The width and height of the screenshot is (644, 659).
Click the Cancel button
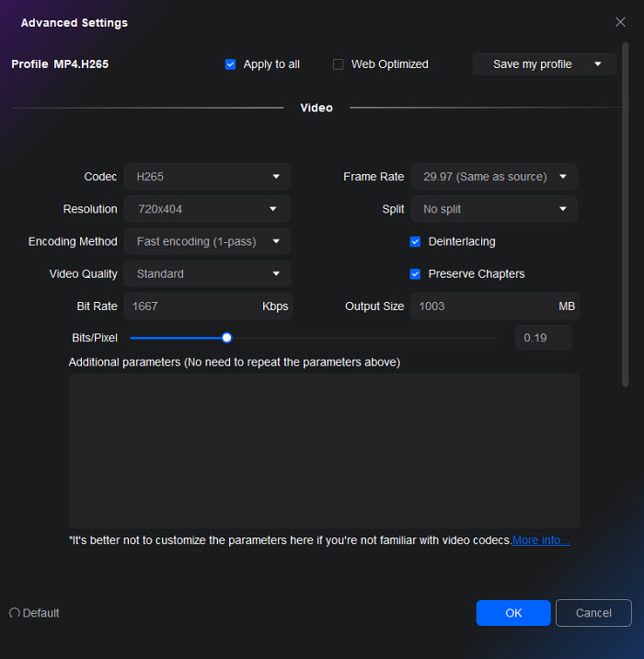[x=593, y=613]
